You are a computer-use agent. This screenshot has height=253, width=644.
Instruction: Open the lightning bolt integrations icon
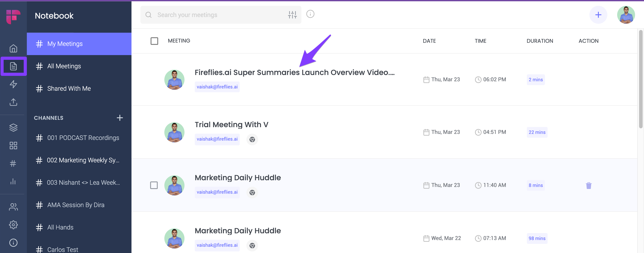click(x=13, y=84)
